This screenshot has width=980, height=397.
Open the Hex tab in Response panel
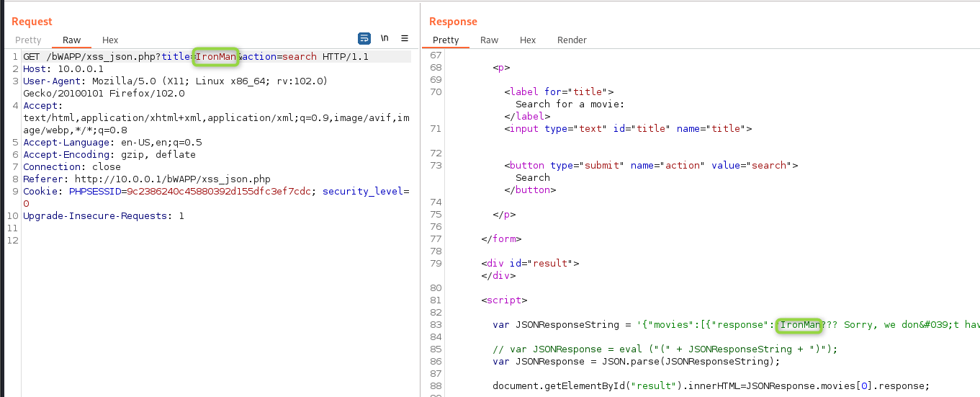(x=528, y=40)
